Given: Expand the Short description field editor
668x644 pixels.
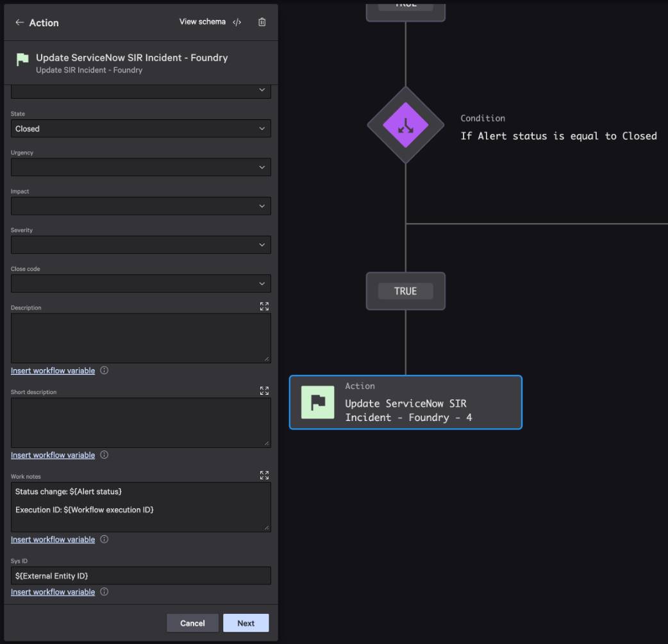Looking at the screenshot, I should point(264,391).
